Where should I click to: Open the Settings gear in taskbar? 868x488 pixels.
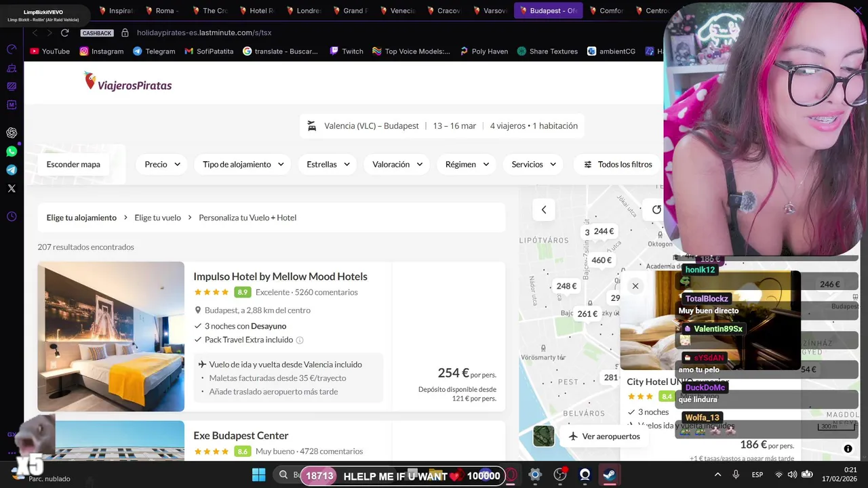(x=535, y=474)
